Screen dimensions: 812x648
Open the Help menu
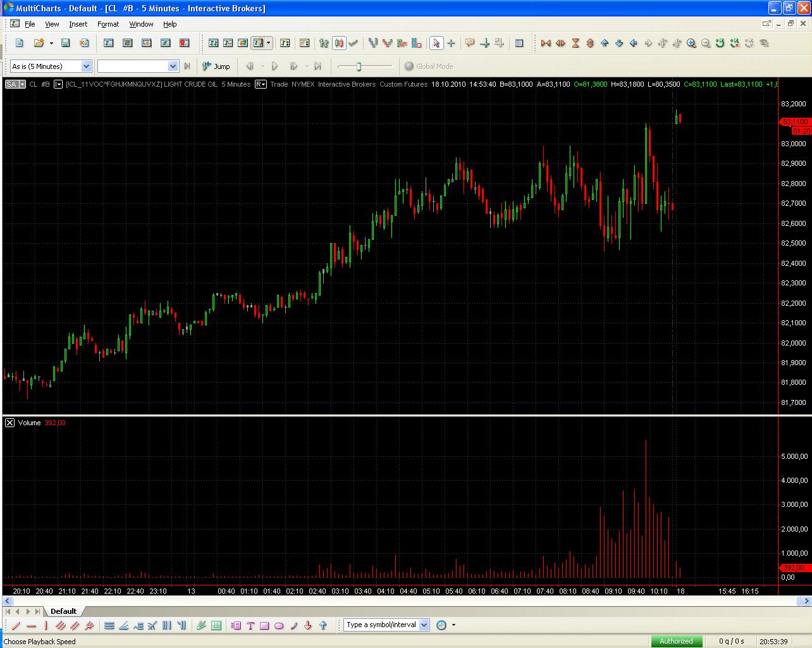(x=170, y=24)
